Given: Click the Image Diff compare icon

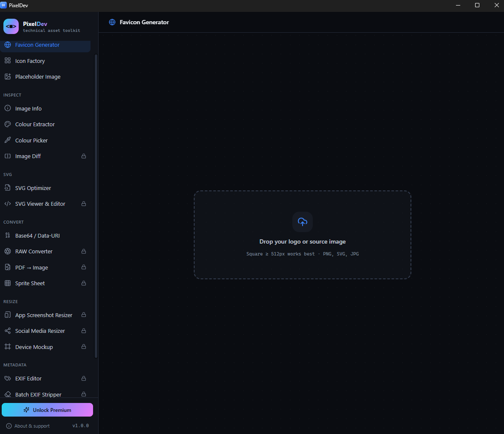Looking at the screenshot, I should click(x=8, y=156).
